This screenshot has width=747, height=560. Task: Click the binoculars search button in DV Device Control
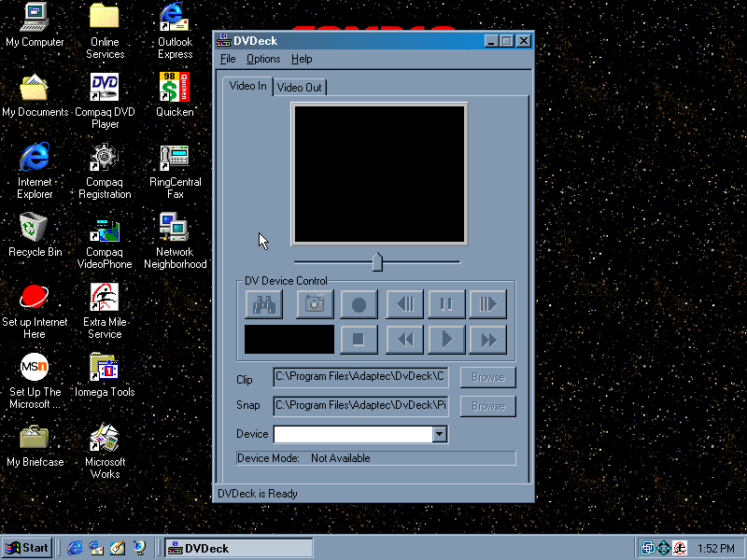coord(264,304)
